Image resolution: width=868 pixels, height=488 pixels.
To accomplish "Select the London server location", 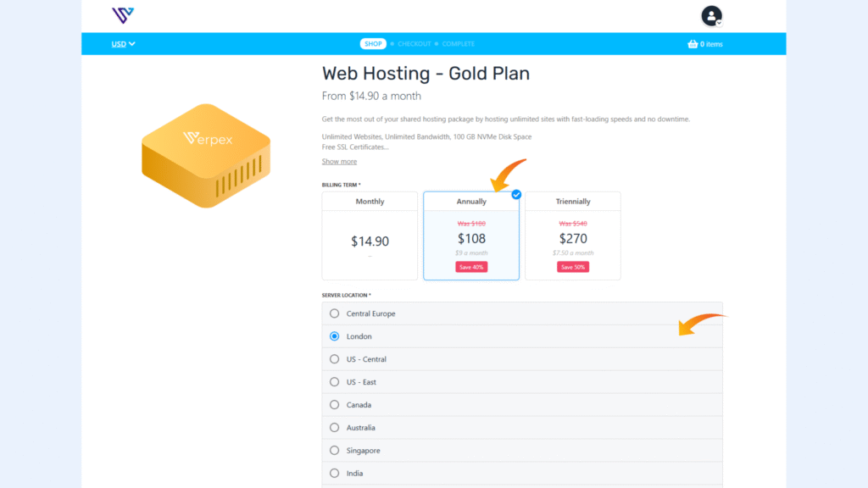I will [334, 335].
